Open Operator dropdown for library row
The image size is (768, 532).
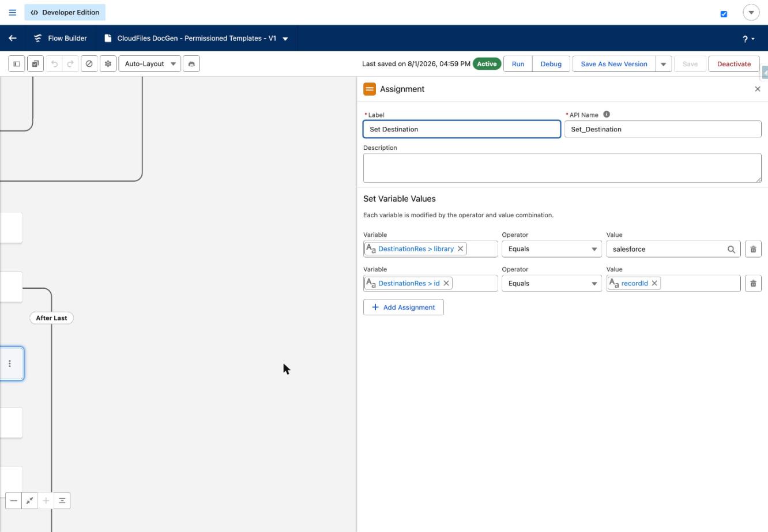[552, 249]
